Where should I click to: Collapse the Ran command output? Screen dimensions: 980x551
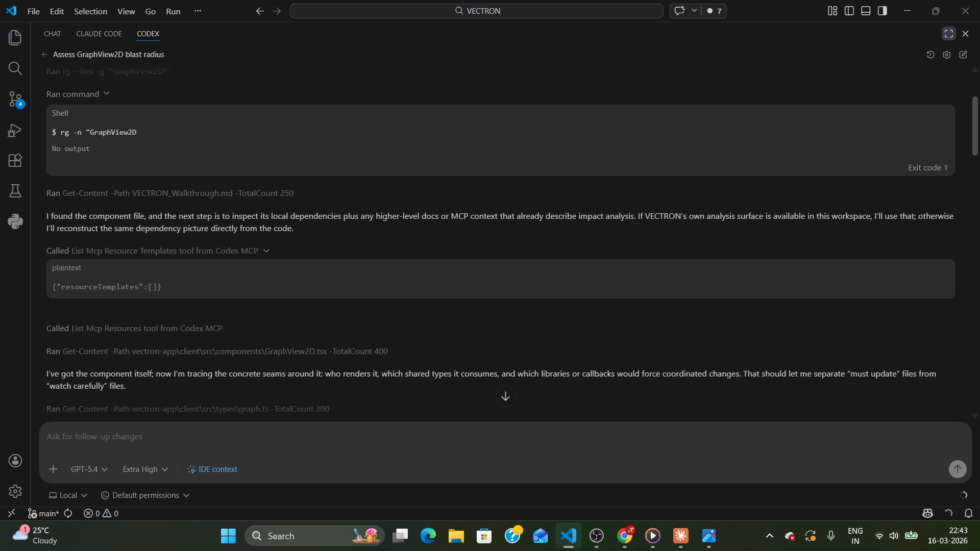coord(106,93)
